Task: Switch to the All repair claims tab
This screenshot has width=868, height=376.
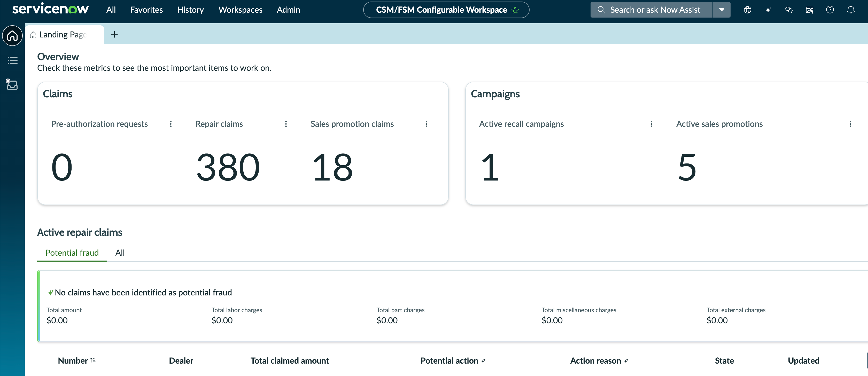Action: (120, 253)
